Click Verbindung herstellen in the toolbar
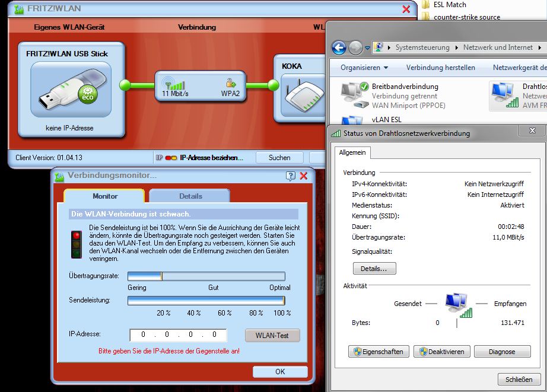The image size is (547, 392). tap(441, 68)
